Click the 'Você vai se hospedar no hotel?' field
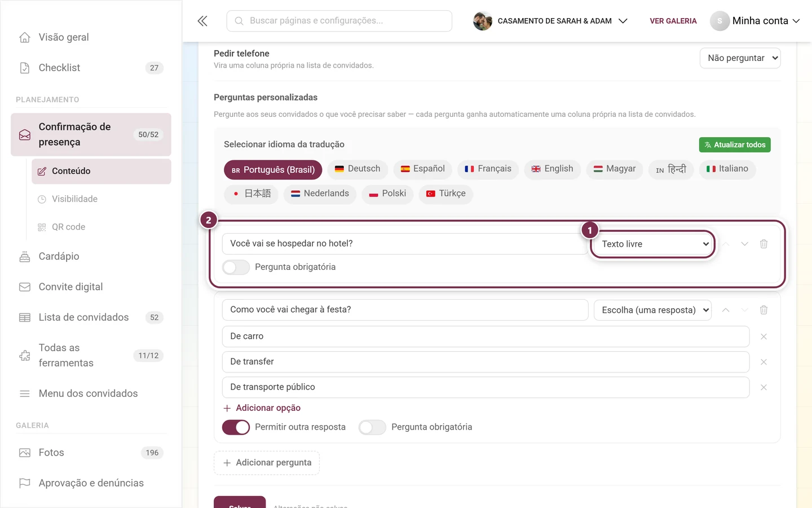Viewport: 812px width, 508px height. tap(405, 244)
